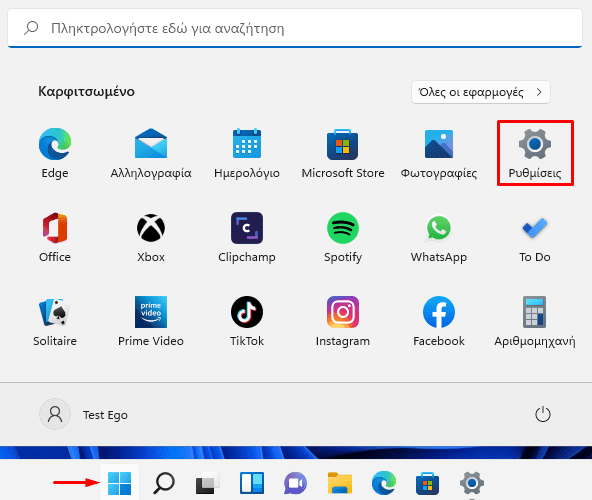Open Edge browser from the taskbar
The width and height of the screenshot is (592, 500).
coord(384,483)
